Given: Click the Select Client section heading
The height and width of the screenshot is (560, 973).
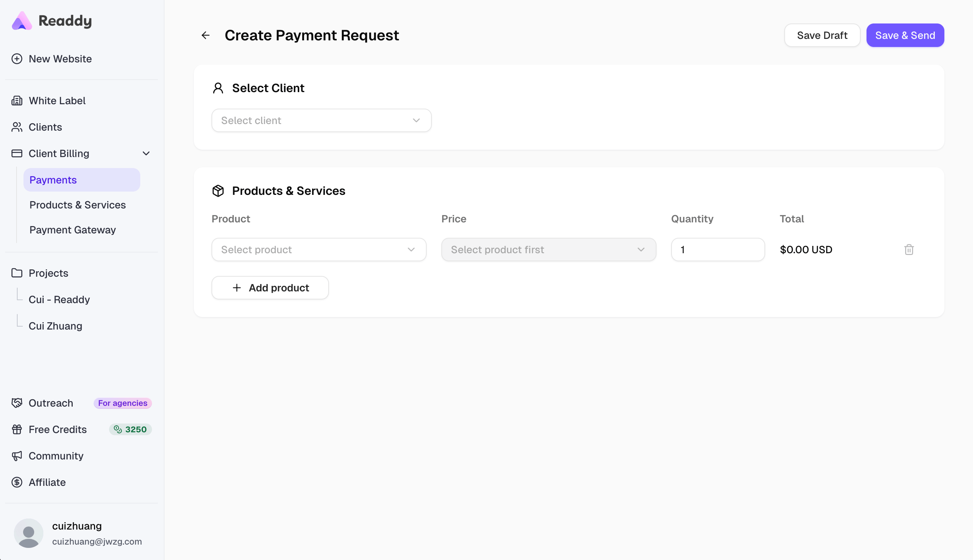Looking at the screenshot, I should 268,88.
